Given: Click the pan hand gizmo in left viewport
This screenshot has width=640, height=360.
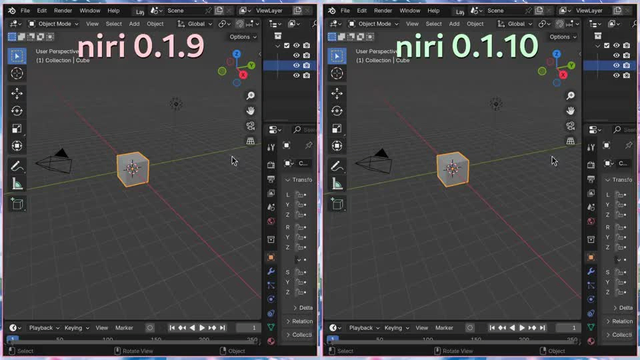Looking at the screenshot, I should [250, 111].
